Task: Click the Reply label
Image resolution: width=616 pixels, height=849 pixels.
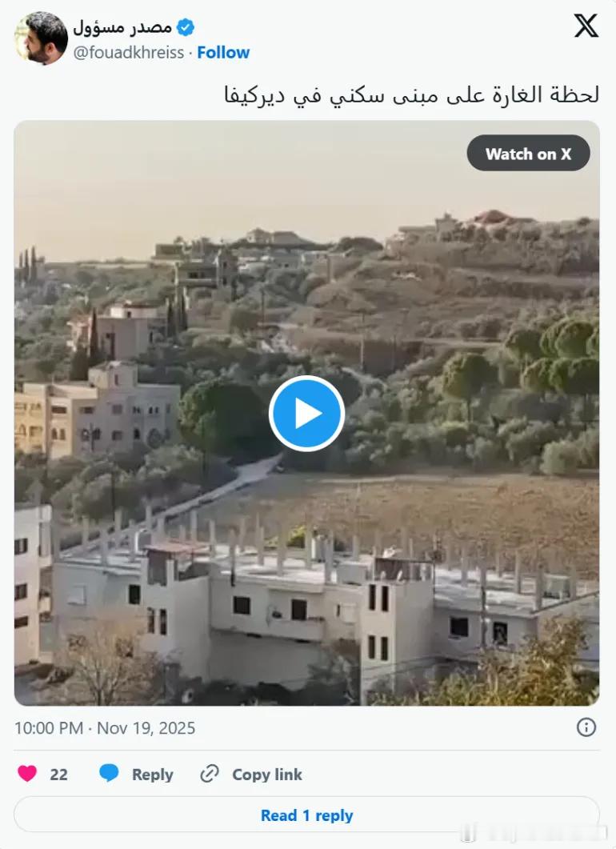Action: (x=153, y=775)
